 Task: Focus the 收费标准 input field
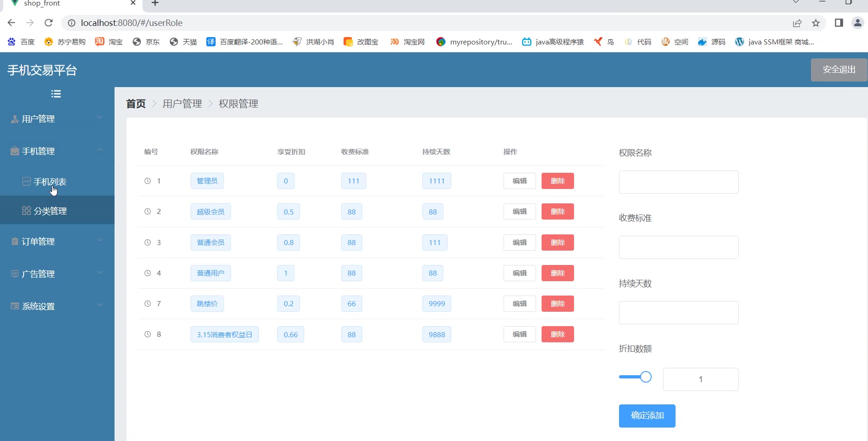click(x=679, y=247)
